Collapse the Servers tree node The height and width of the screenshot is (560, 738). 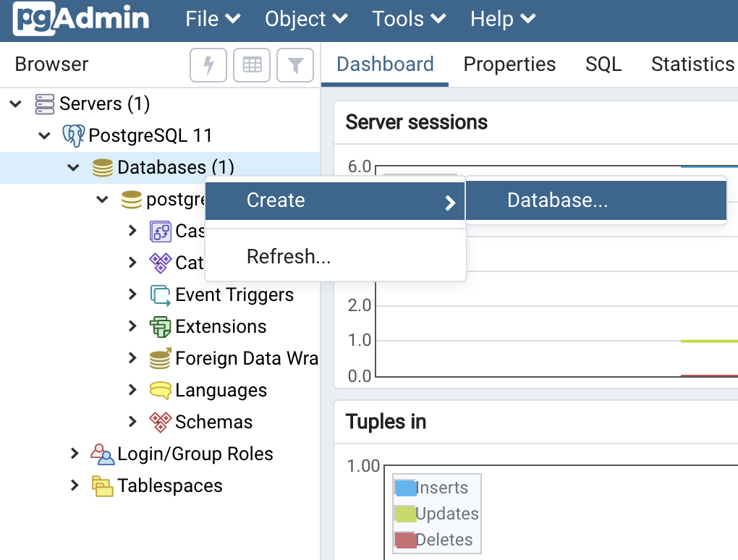tap(16, 104)
